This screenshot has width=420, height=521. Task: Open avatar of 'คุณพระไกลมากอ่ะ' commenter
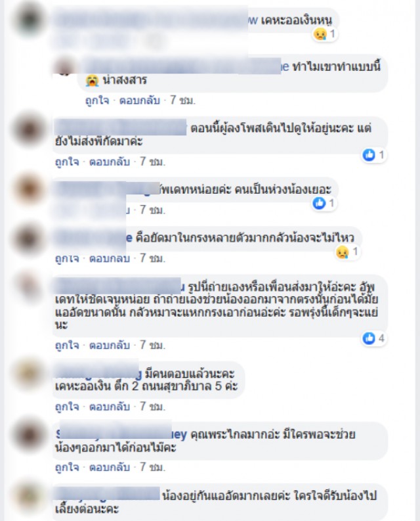[x=28, y=435]
